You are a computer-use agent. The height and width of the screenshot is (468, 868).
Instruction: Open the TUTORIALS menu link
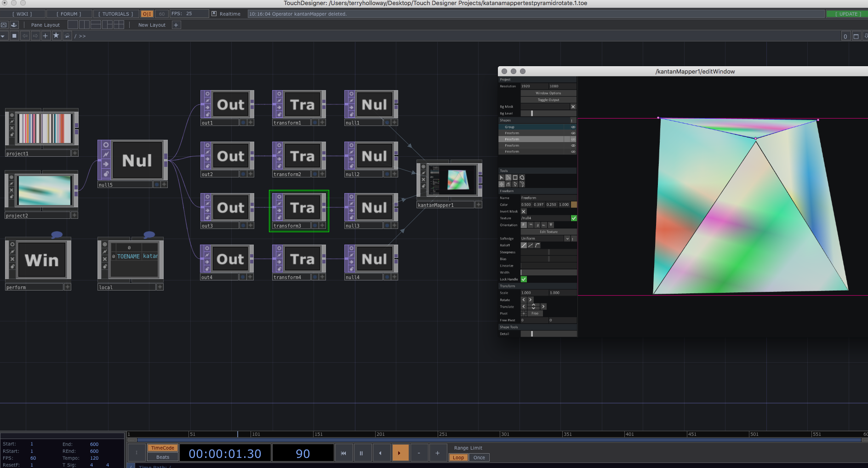pyautogui.click(x=115, y=14)
